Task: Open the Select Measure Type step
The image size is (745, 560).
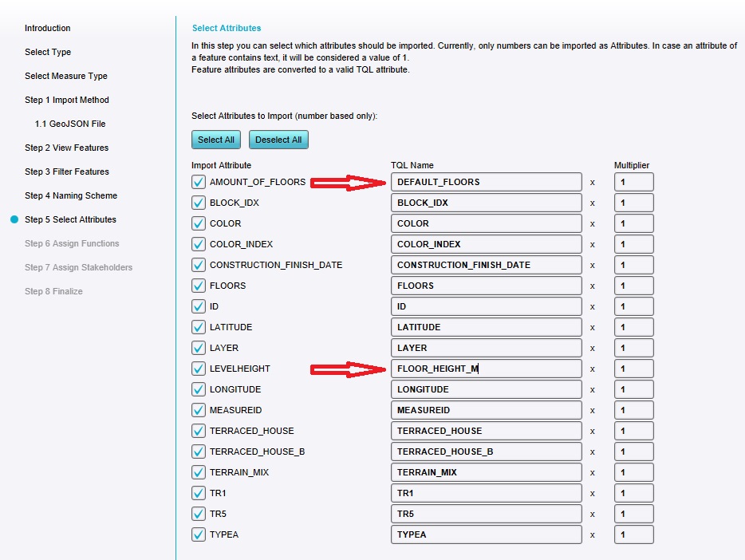Action: (x=66, y=76)
